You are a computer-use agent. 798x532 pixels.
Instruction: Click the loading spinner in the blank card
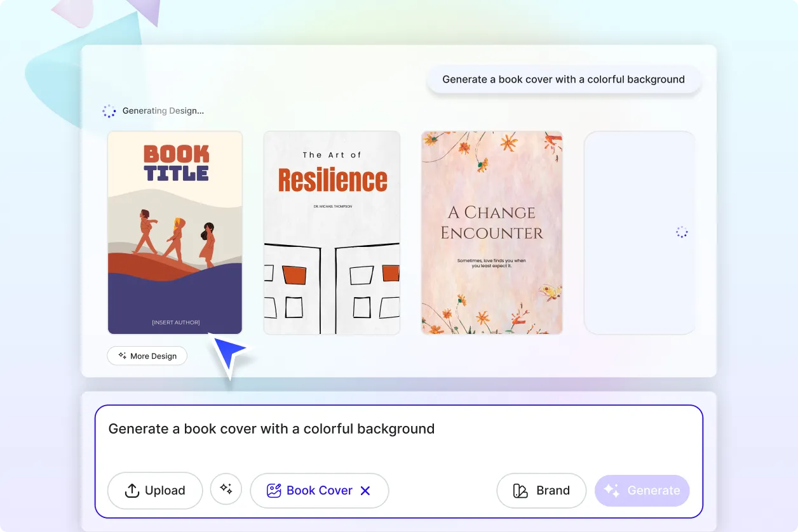click(682, 232)
